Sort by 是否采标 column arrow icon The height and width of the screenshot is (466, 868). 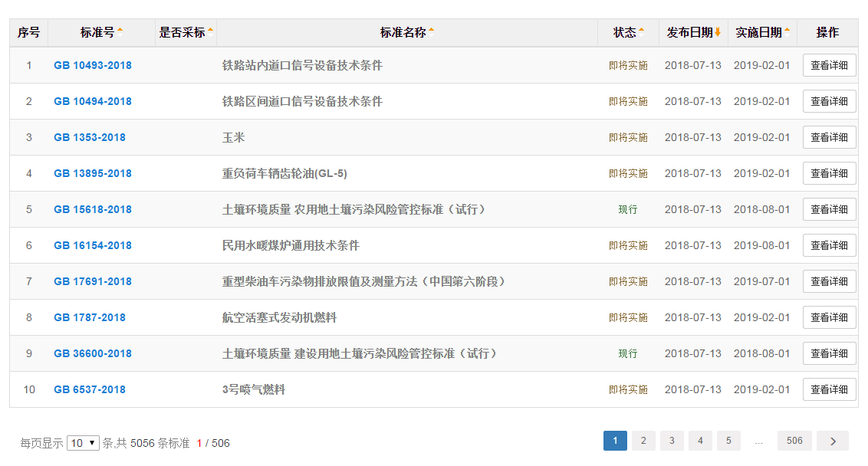pyautogui.click(x=210, y=32)
